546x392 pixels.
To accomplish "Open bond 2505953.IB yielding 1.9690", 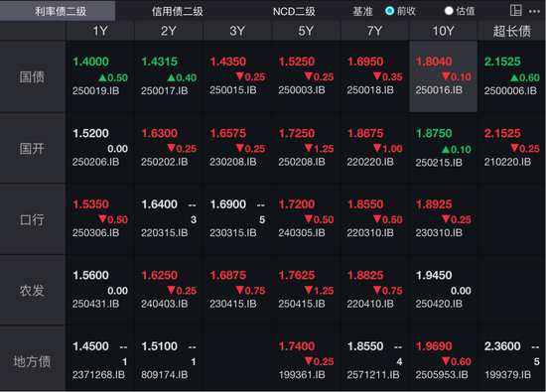I will [x=443, y=358].
